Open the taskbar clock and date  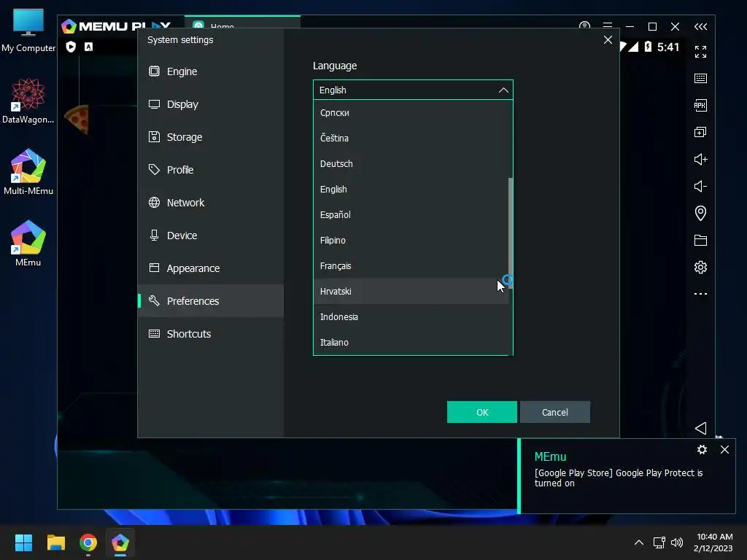[x=713, y=542]
